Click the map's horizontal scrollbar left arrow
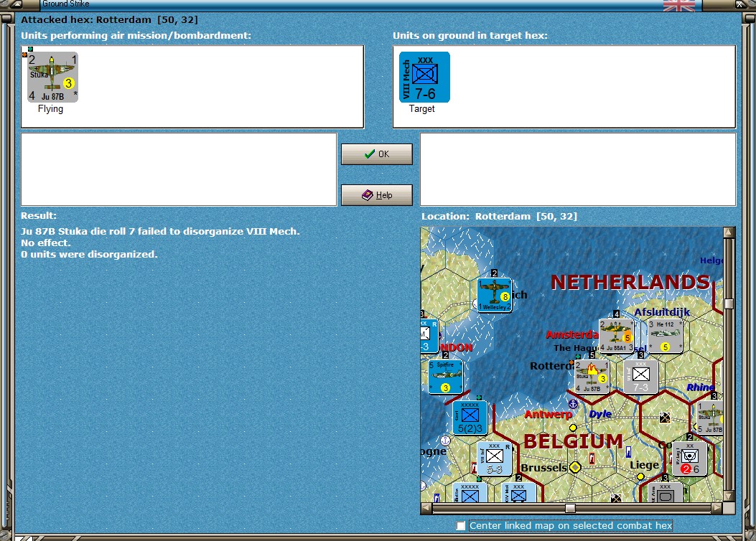The height and width of the screenshot is (541, 756). tap(426, 508)
